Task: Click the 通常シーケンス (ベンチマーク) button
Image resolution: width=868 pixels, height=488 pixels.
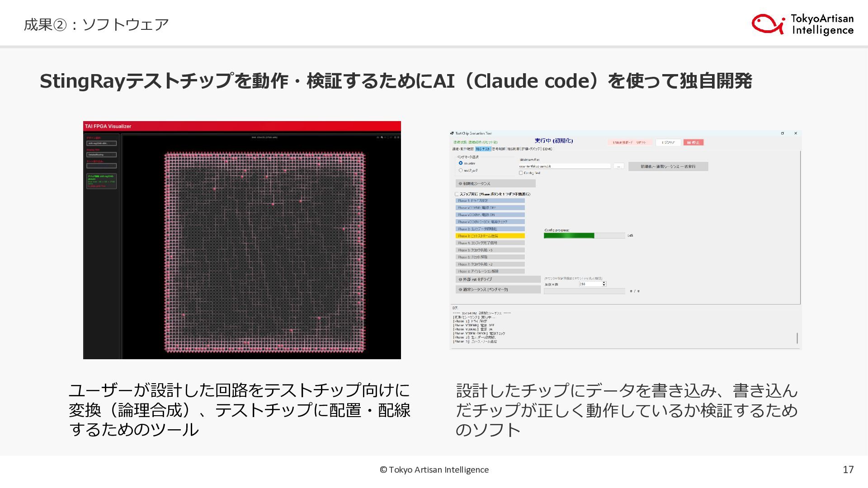Action: (498, 289)
